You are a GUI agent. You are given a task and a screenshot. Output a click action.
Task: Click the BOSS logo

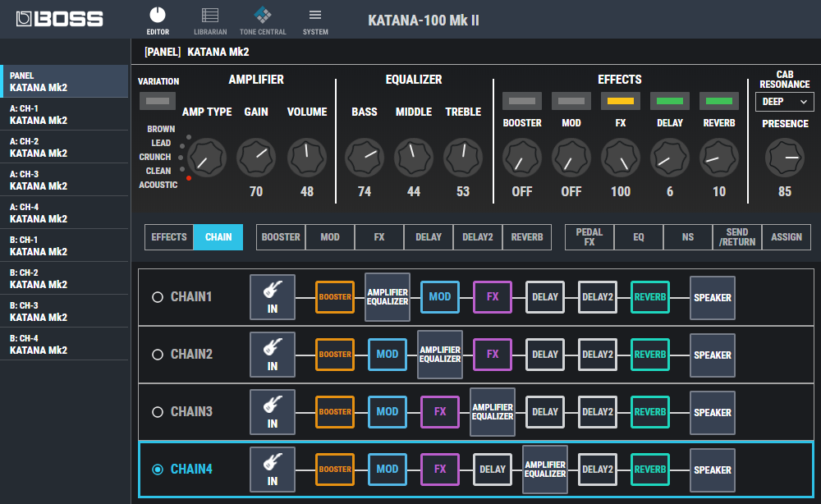point(60,20)
